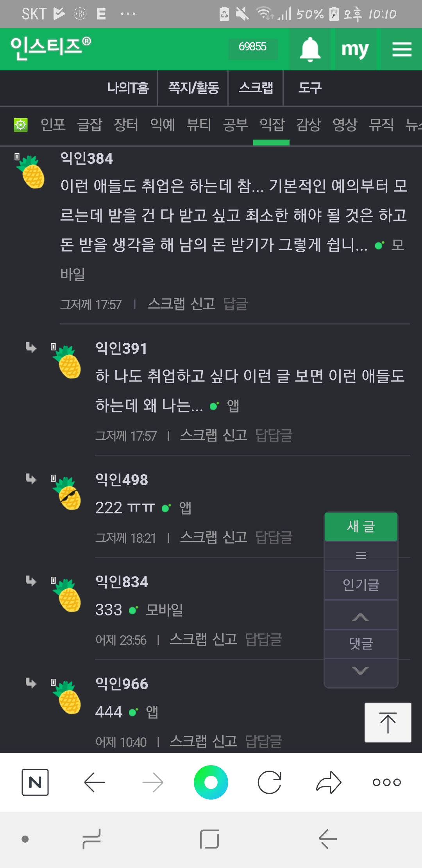This screenshot has height=868, width=422.
Task: Tap 신고 on 익인391's reply
Action: [x=235, y=435]
